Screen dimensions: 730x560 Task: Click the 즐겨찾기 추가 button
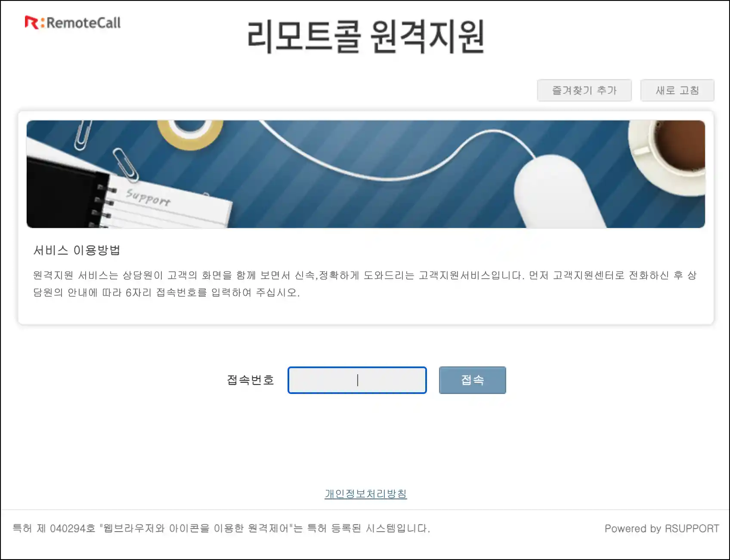pos(584,90)
